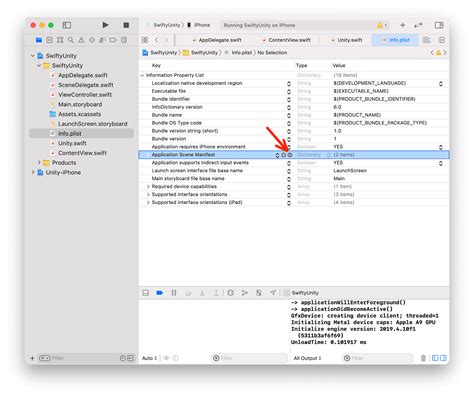The image size is (474, 397).
Task: Open Environment Overrides
Action: tap(259, 293)
